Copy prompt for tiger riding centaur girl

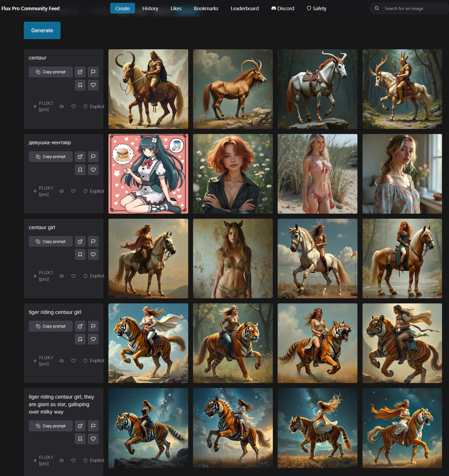(x=51, y=326)
